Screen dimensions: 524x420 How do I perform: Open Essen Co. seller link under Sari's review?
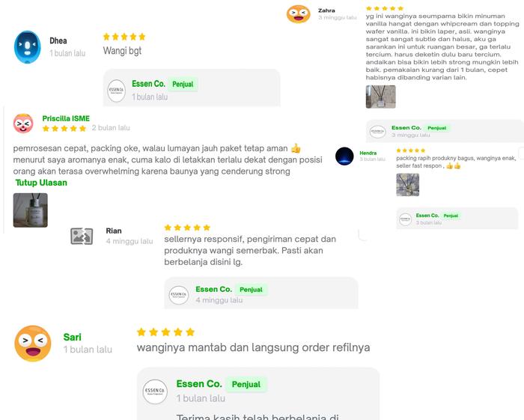[199, 384]
